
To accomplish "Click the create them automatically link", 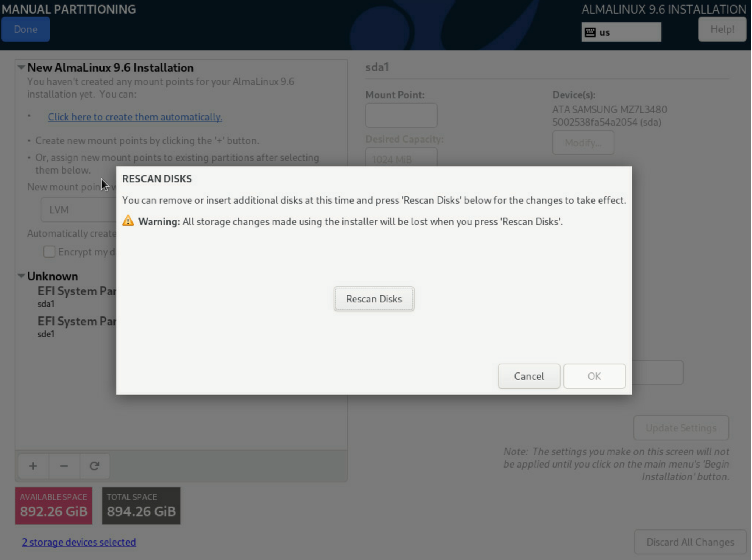I will (135, 117).
